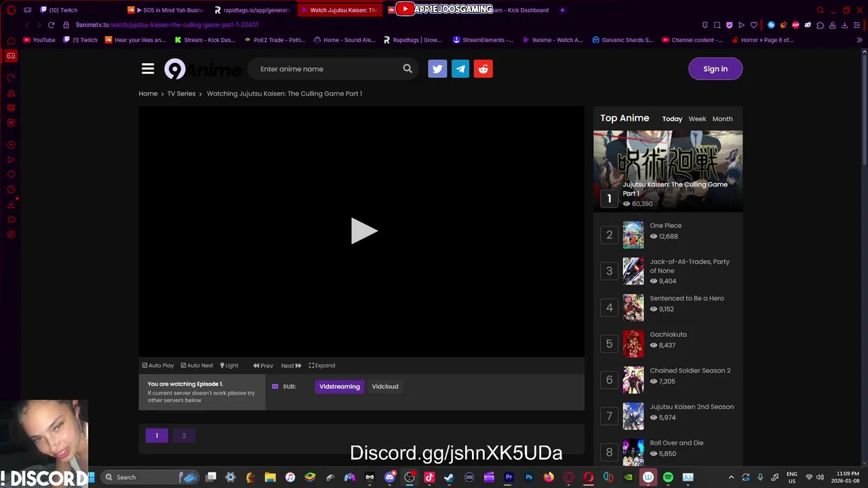868x488 pixels.
Task: Open Jujutsu Kaisen Culling Game top banner
Action: point(668,171)
